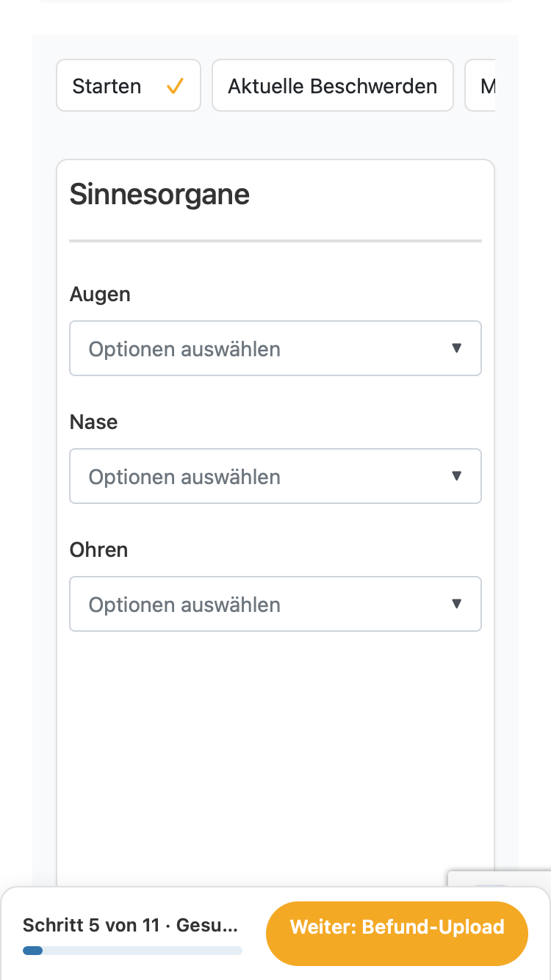This screenshot has height=980, width=551.
Task: Click the reCAPTCHA badge at right edge
Action: pos(500,880)
